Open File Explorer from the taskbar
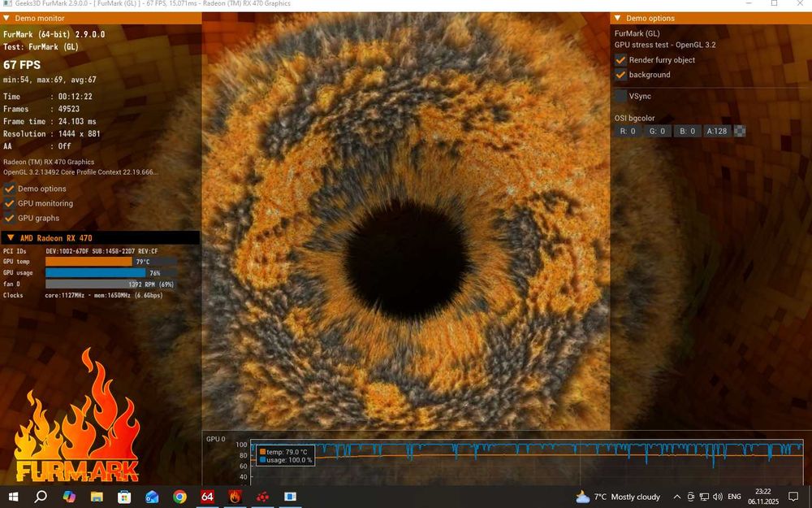 click(97, 497)
